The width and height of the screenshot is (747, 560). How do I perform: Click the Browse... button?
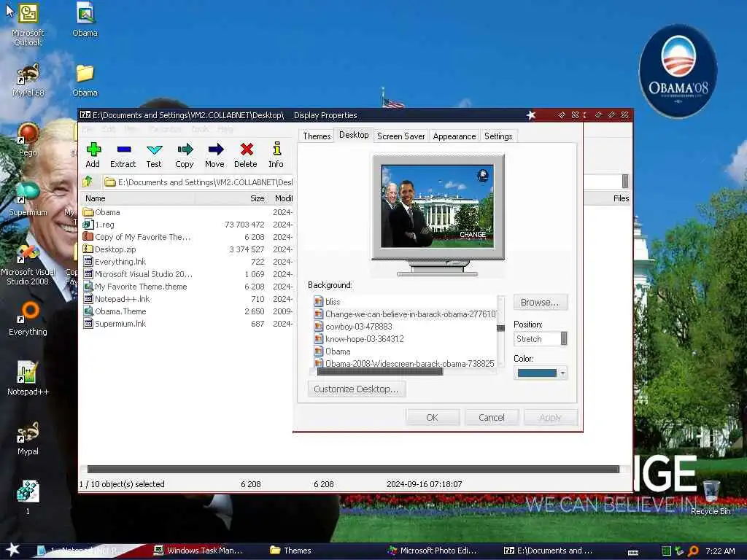point(541,303)
